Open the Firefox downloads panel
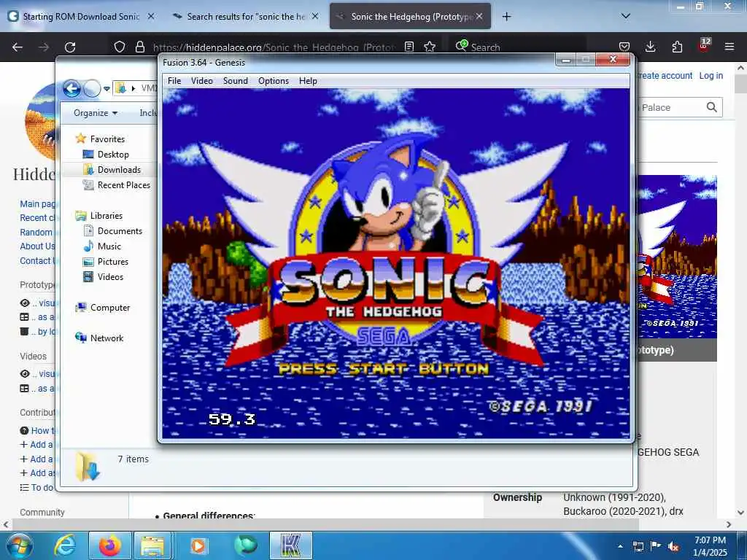The image size is (747, 560). point(650,47)
